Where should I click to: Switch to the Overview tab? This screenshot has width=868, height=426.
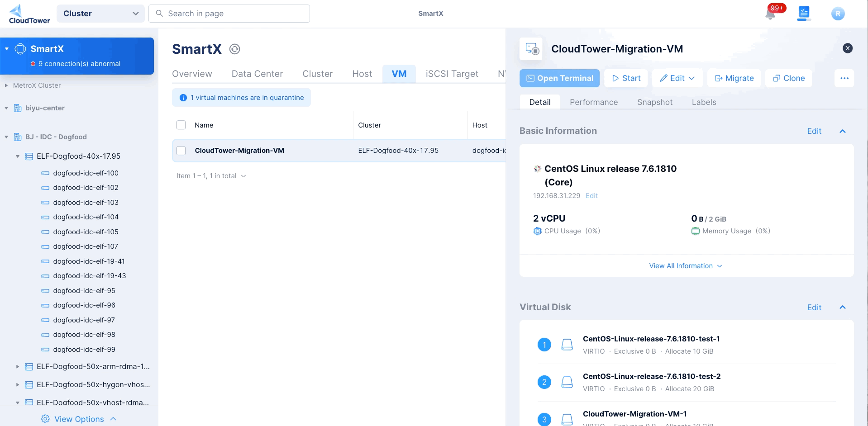click(192, 74)
